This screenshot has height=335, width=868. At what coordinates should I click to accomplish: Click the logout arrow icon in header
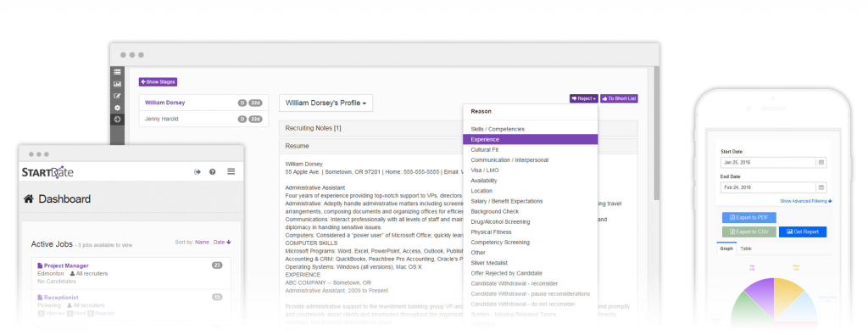197,171
